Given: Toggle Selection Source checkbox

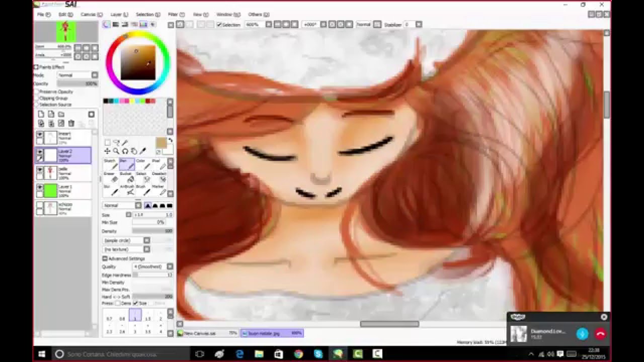Looking at the screenshot, I should pos(37,105).
